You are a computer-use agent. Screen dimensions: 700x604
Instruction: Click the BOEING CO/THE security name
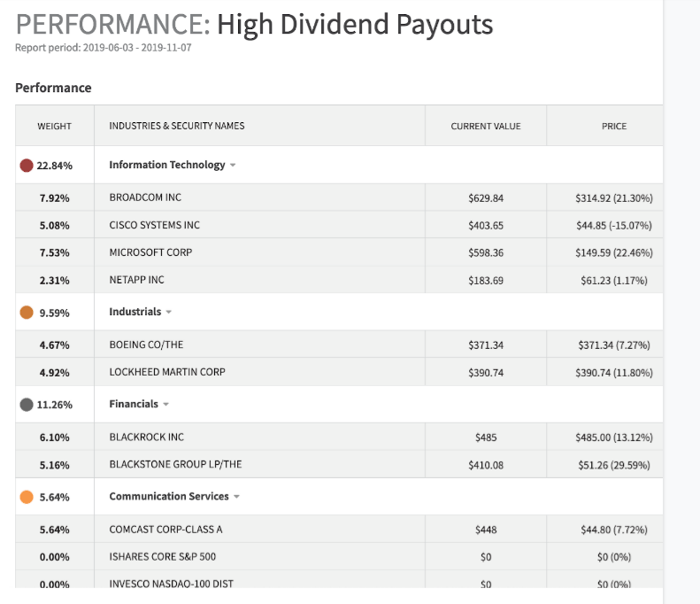tap(146, 345)
